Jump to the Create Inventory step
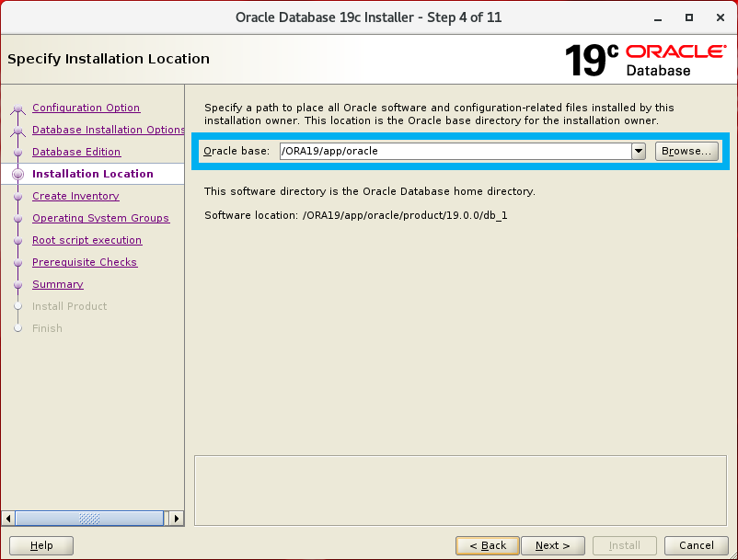 click(x=75, y=196)
